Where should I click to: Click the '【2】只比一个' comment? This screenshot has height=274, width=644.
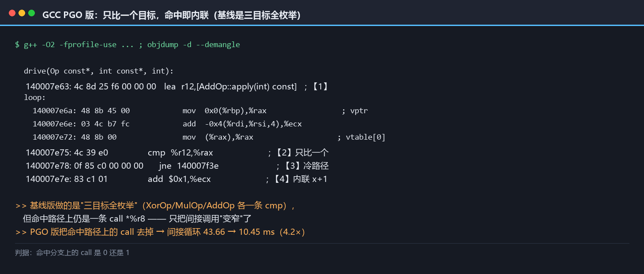298,153
